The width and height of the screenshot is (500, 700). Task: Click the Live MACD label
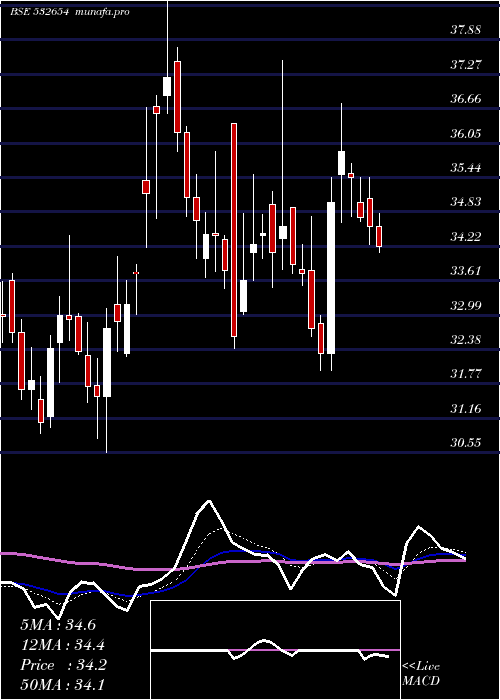[421, 674]
